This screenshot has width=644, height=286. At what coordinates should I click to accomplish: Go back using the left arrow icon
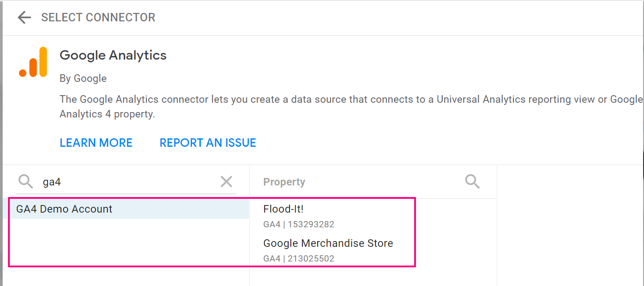coord(24,17)
